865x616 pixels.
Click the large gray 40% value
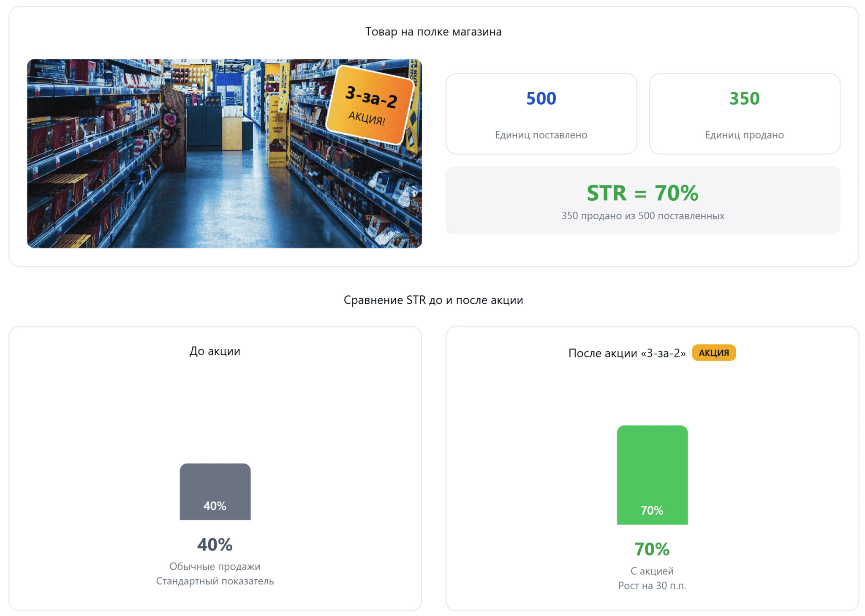tap(215, 545)
